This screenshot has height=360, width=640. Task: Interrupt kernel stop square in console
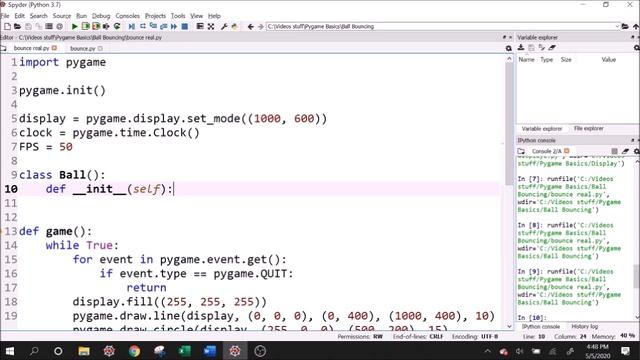click(x=614, y=151)
